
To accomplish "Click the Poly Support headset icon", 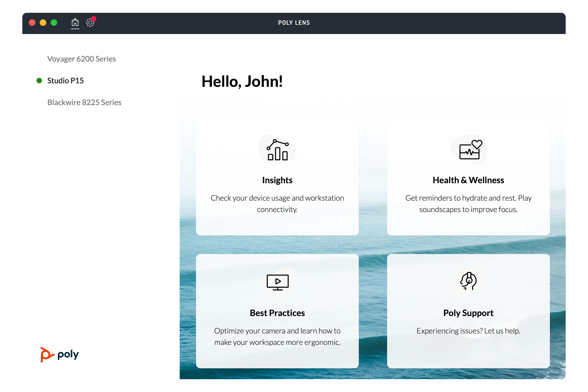I will point(468,281).
